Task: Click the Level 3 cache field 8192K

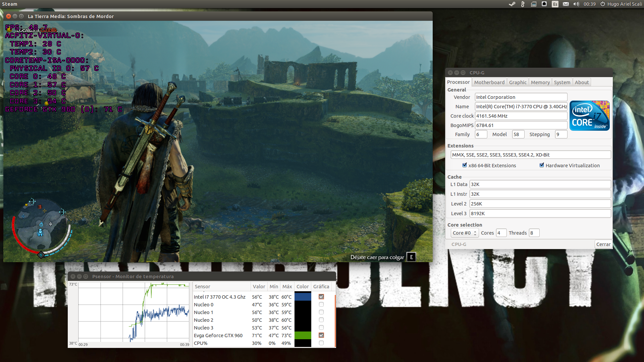Action: point(540,214)
